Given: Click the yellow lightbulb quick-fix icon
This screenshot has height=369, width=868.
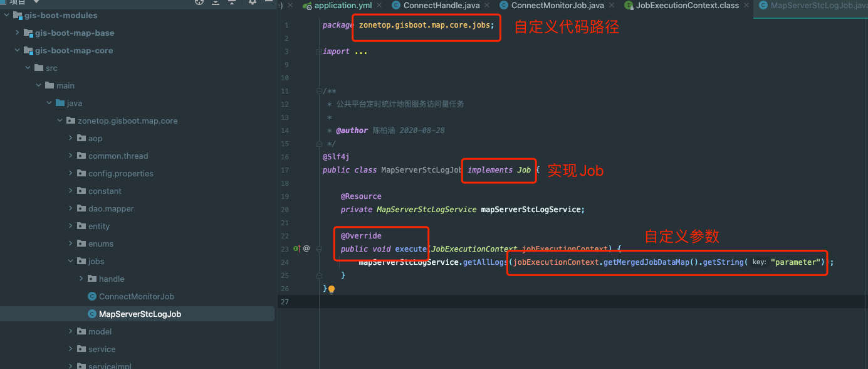Looking at the screenshot, I should [x=332, y=289].
